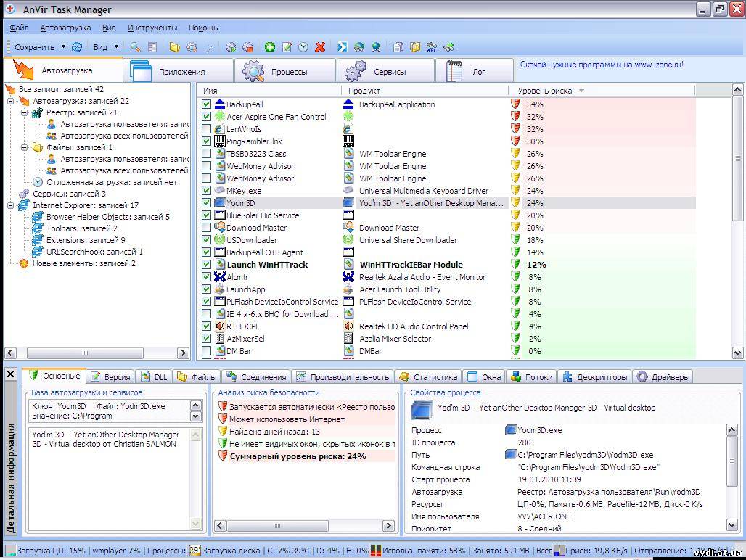Open the Приложения tab
Image resolution: width=746 pixels, height=560 pixels.
coord(179,71)
